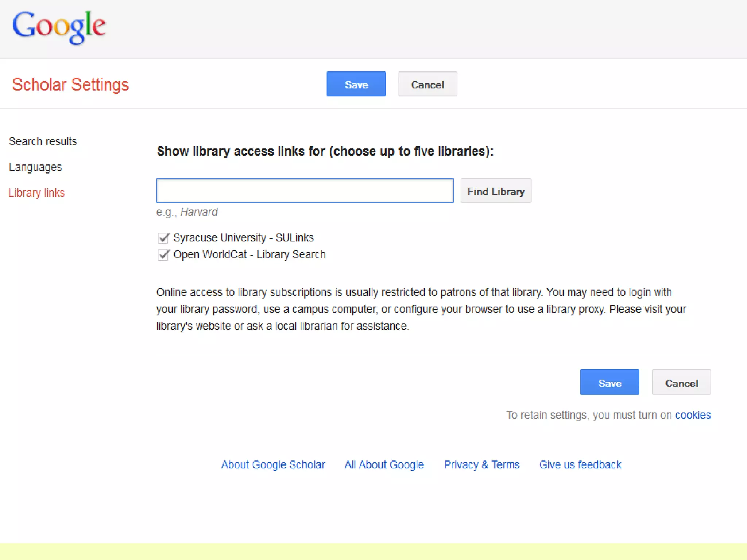The image size is (747, 560).
Task: Open Languages settings section
Action: pyautogui.click(x=35, y=167)
